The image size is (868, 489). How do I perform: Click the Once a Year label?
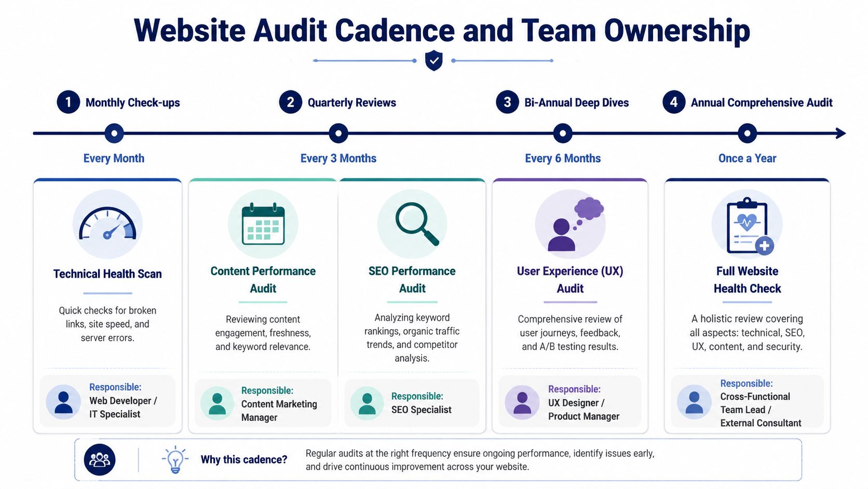pos(747,158)
